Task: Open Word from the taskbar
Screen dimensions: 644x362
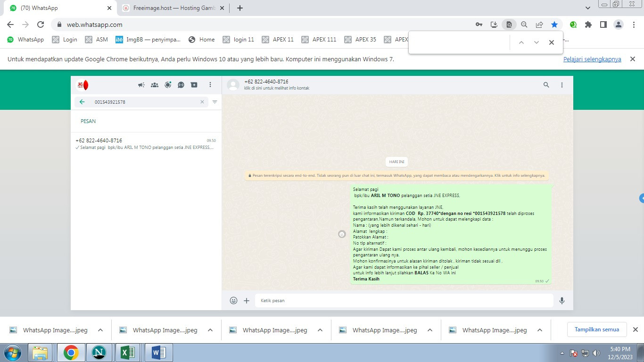Action: coord(159,353)
